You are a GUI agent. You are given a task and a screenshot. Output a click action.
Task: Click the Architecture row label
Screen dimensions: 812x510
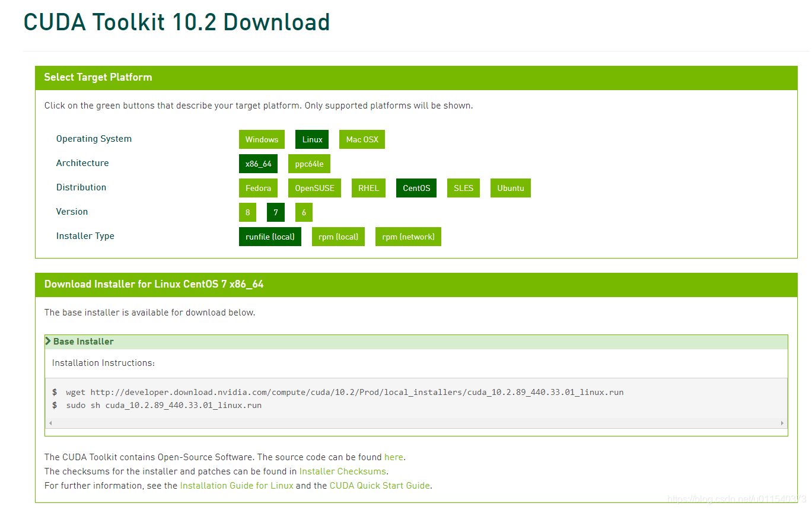tap(82, 163)
